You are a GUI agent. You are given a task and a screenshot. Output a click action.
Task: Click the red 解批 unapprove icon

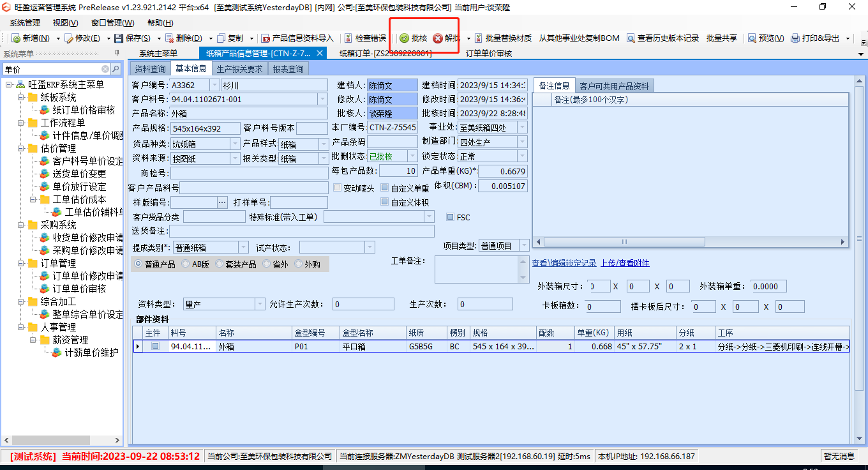coord(438,38)
